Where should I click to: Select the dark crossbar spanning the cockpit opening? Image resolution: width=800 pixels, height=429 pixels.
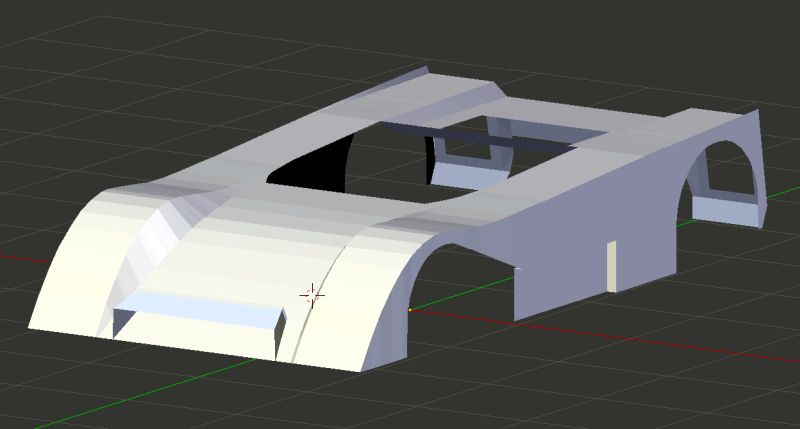click(480, 136)
